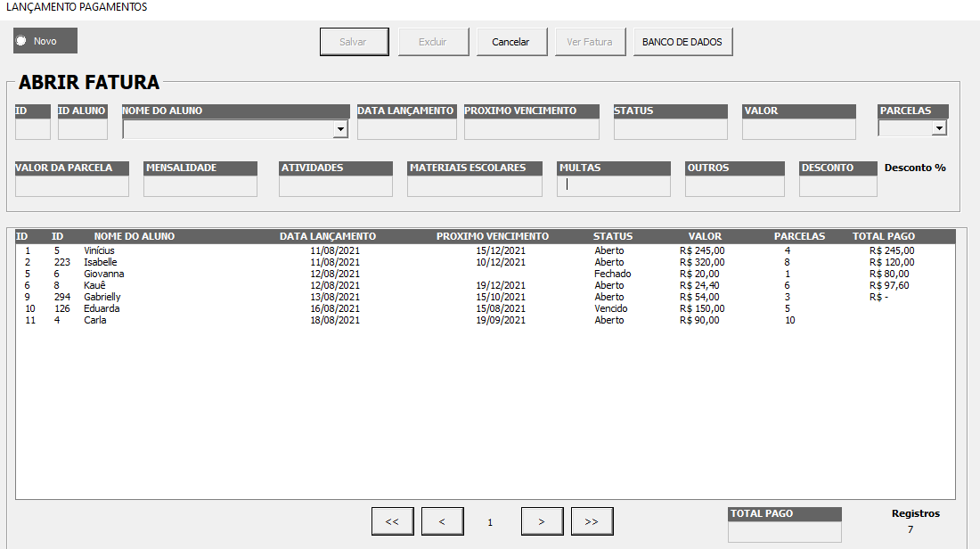Image resolution: width=980 pixels, height=549 pixels.
Task: Click the R$ 150,00 value cell
Action: 702,308
